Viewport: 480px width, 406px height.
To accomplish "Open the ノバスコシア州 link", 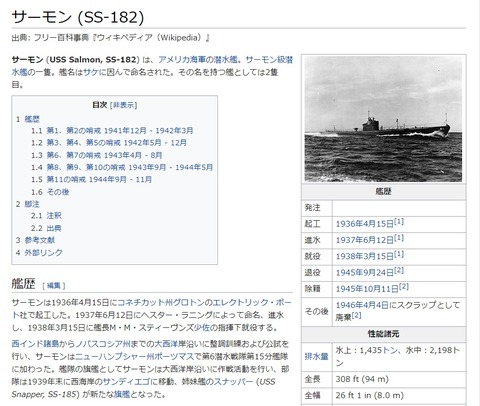I will click(x=103, y=344).
